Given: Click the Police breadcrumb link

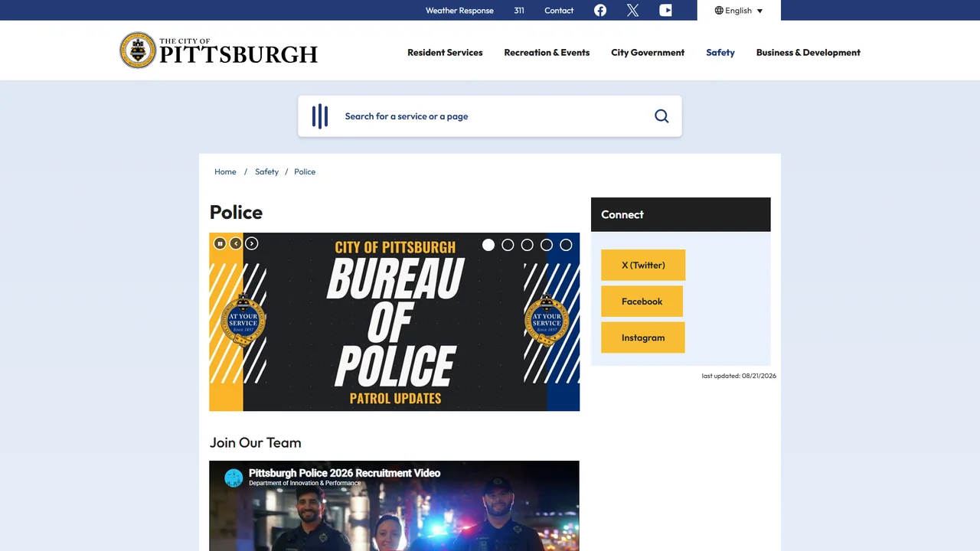Looking at the screenshot, I should point(305,171).
